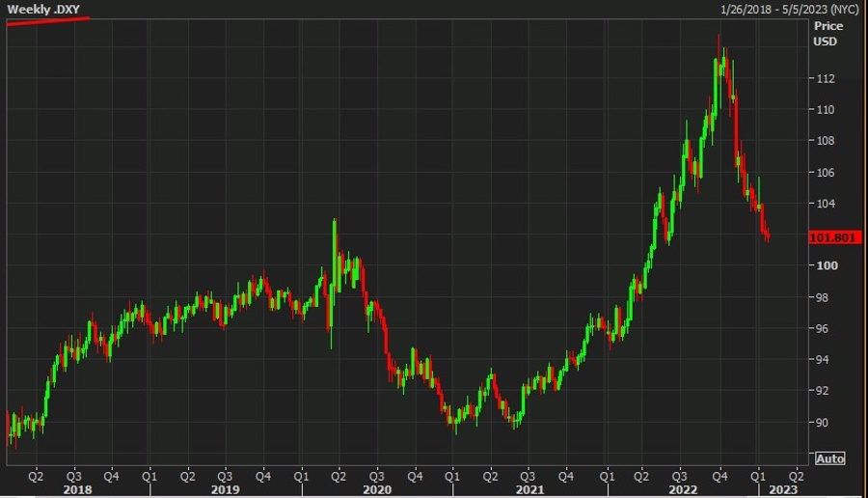The width and height of the screenshot is (868, 498).
Task: Click the 2018 year label on time axis
Action: point(77,489)
